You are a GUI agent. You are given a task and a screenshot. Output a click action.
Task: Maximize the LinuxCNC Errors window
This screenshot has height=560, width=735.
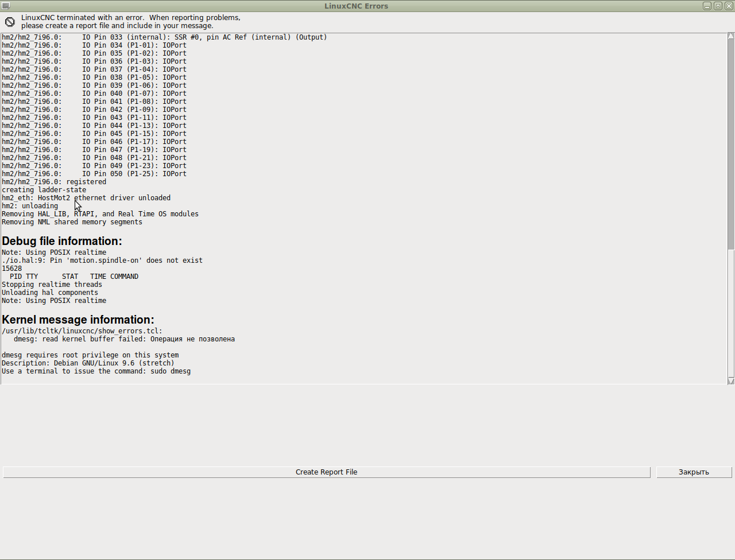point(718,6)
